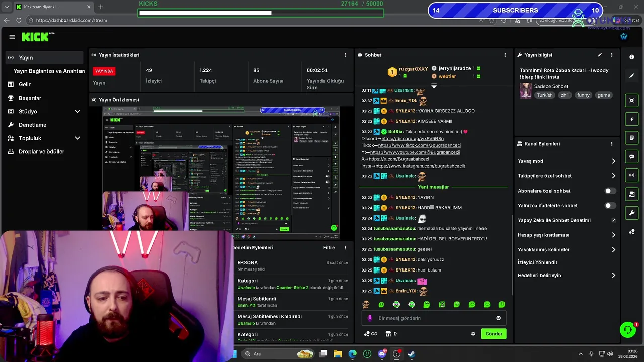Toggle the broadcast signal icon in the right rail

point(632,175)
